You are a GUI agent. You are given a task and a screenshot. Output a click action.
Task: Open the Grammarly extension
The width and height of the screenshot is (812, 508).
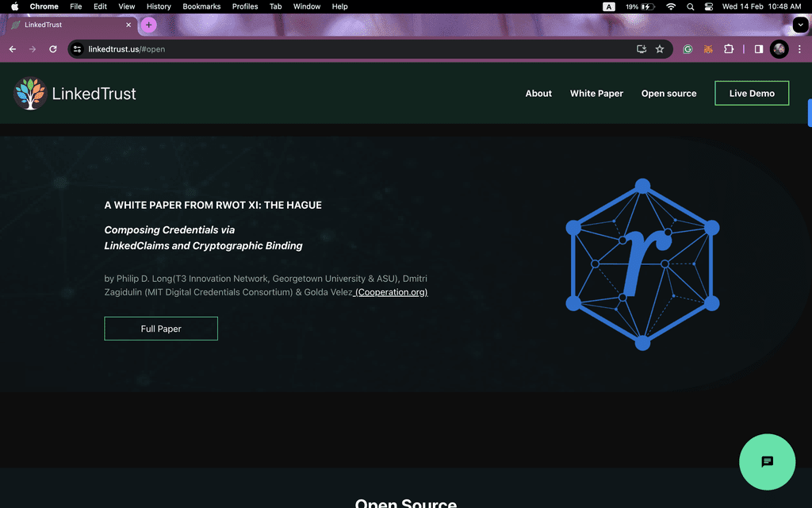[688, 49]
